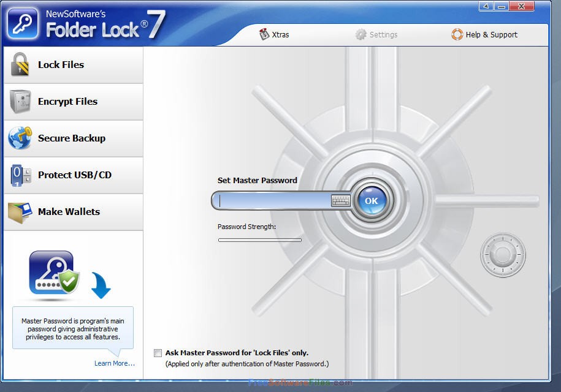Enable Ask Master Password for Lock Files only

pos(158,353)
